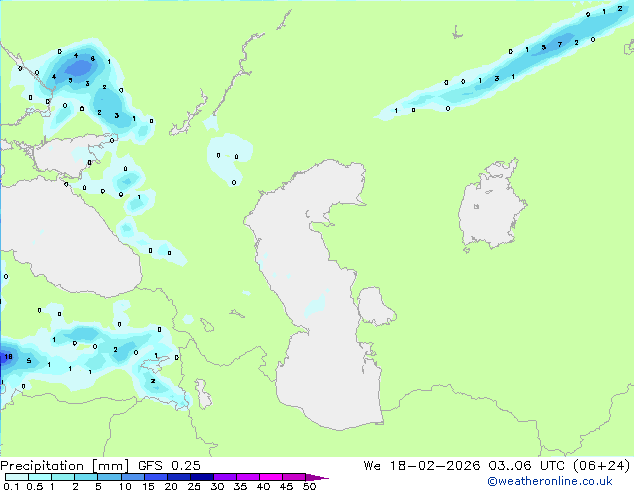Image resolution: width=634 pixels, height=490 pixels.
Task: Click the legend swatch between 15 and 20
Action: point(156,477)
